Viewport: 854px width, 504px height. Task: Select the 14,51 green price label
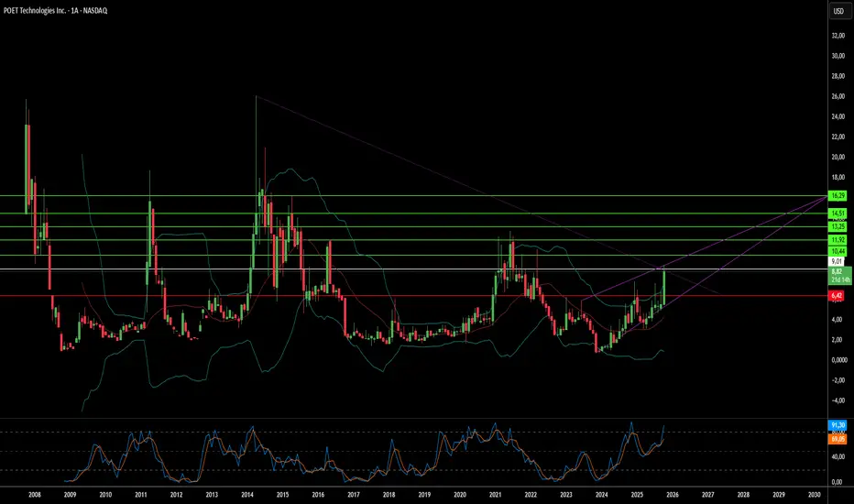[x=838, y=213]
